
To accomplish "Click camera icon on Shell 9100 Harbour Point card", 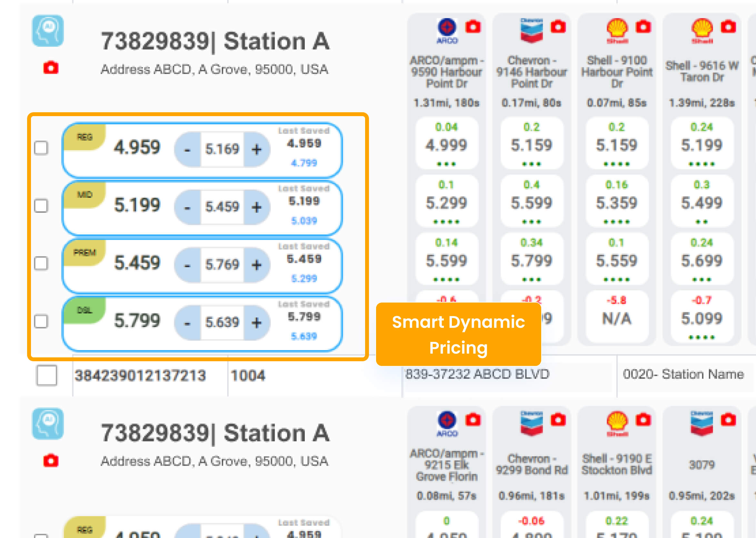I will point(643,27).
